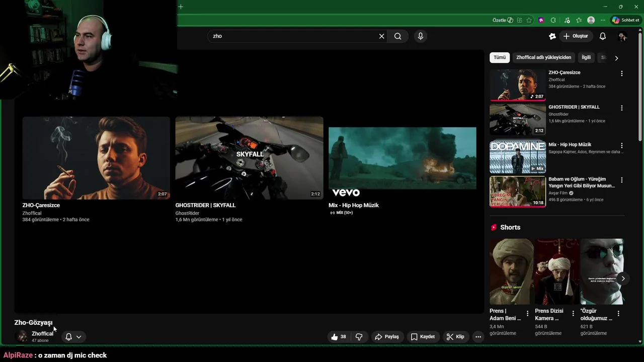Click the Oluştur create button
644x362 pixels.
click(576, 36)
